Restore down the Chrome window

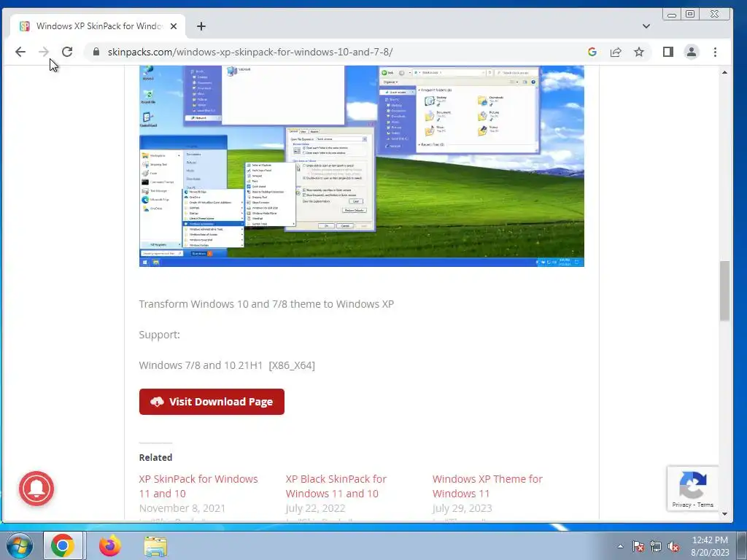pyautogui.click(x=690, y=15)
